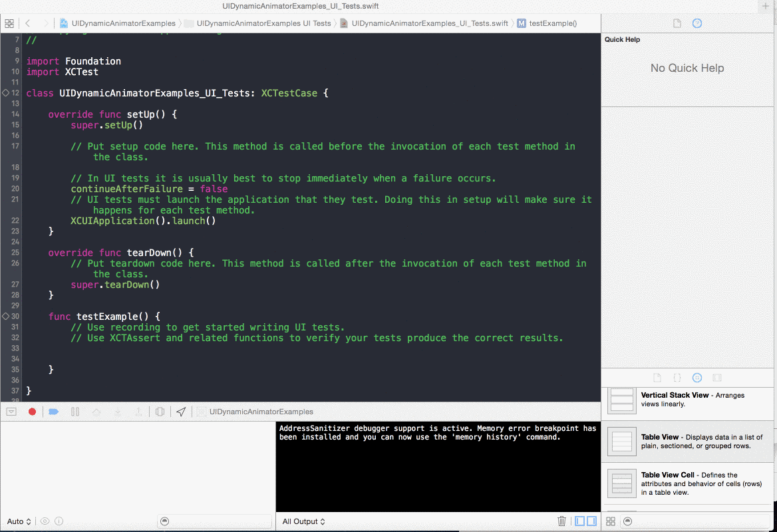Screen dimensions: 777x532
Task: Expand the All Output console filter dropdown
Action: coord(303,521)
